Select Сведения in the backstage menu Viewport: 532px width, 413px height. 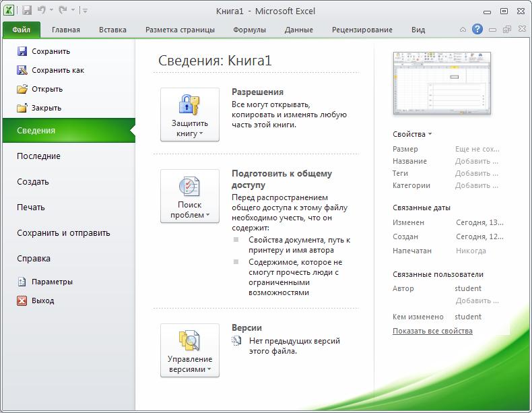[69, 130]
